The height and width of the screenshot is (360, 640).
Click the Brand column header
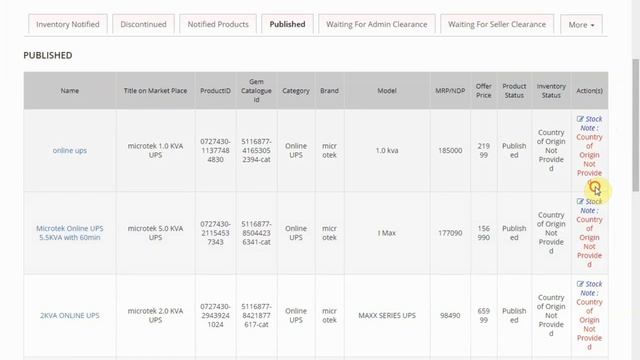[329, 91]
